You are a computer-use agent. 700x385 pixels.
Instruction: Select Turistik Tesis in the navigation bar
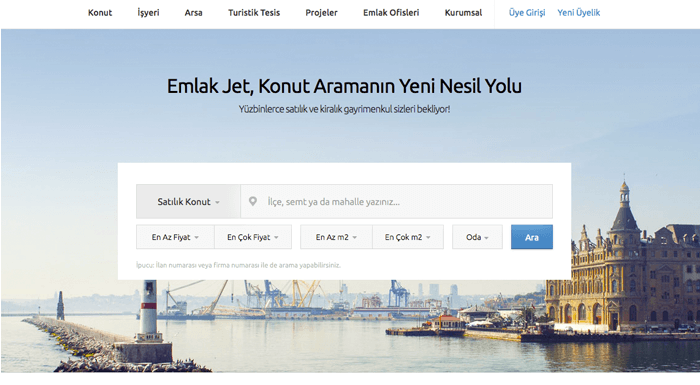(x=254, y=13)
